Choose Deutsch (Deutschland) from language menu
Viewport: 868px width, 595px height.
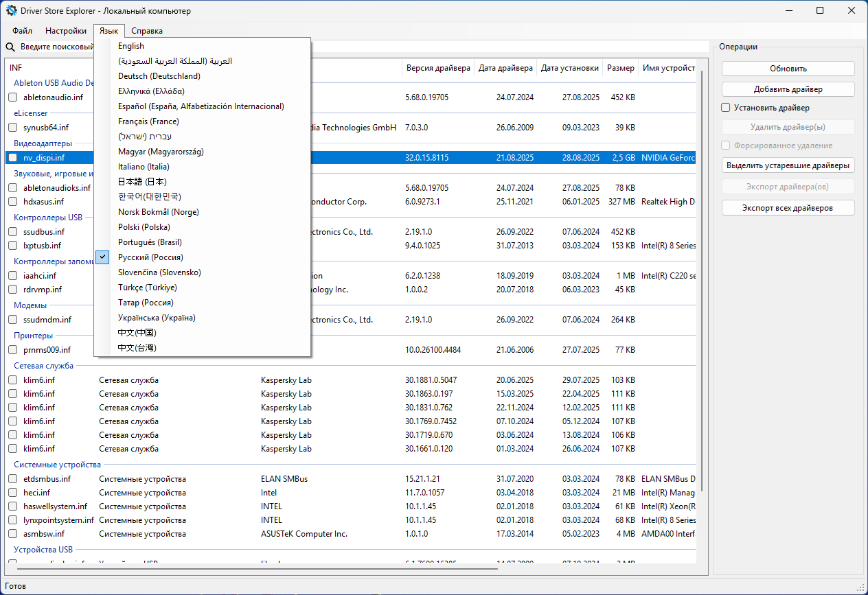159,76
